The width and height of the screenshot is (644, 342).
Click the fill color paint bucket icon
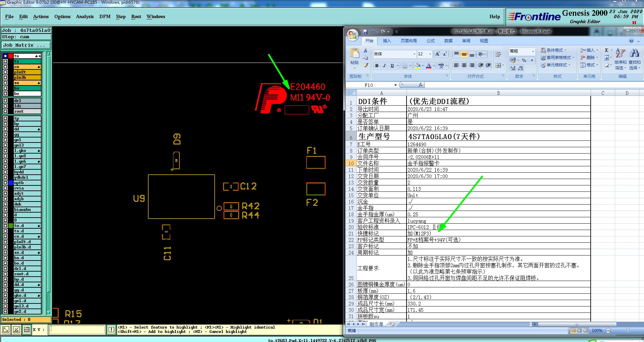pyautogui.click(x=418, y=66)
